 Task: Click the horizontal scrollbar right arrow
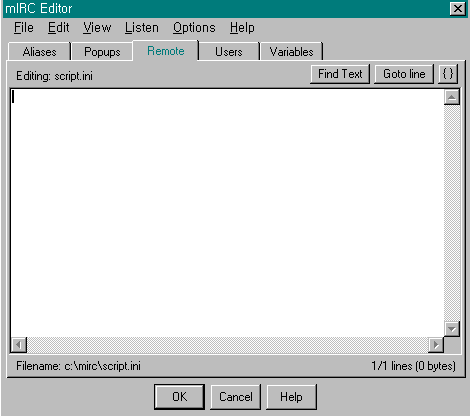(x=436, y=345)
